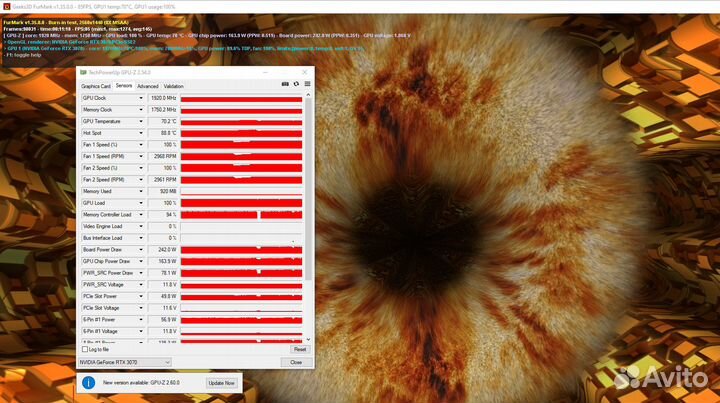
Task: Switch to the Advanced tab
Action: click(147, 86)
